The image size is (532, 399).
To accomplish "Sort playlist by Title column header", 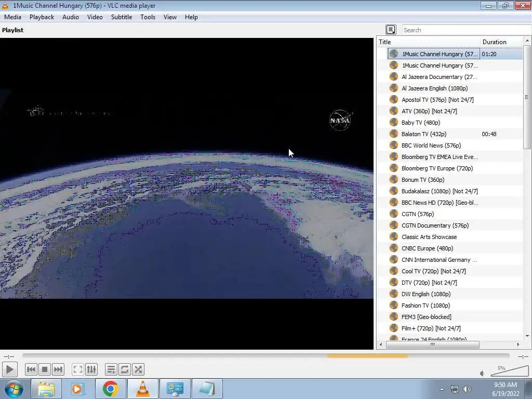I will pyautogui.click(x=429, y=42).
